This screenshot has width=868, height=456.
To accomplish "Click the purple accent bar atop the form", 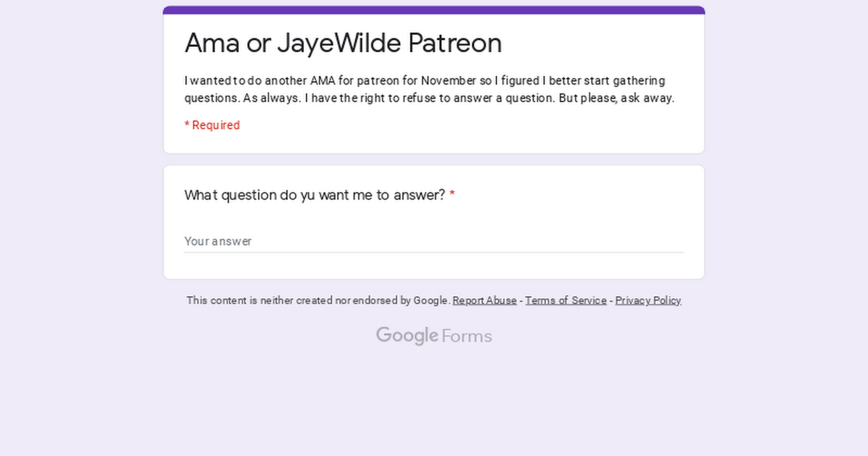I will pyautogui.click(x=434, y=10).
